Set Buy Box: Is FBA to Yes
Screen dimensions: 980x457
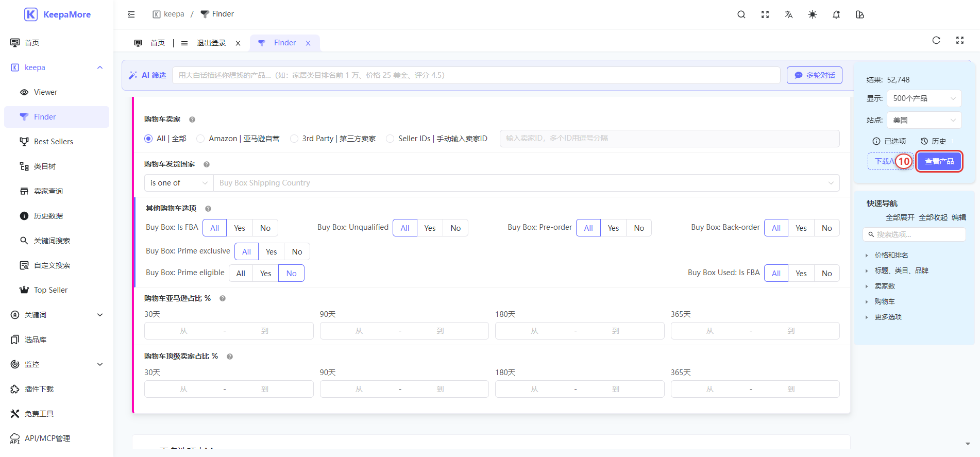(240, 228)
